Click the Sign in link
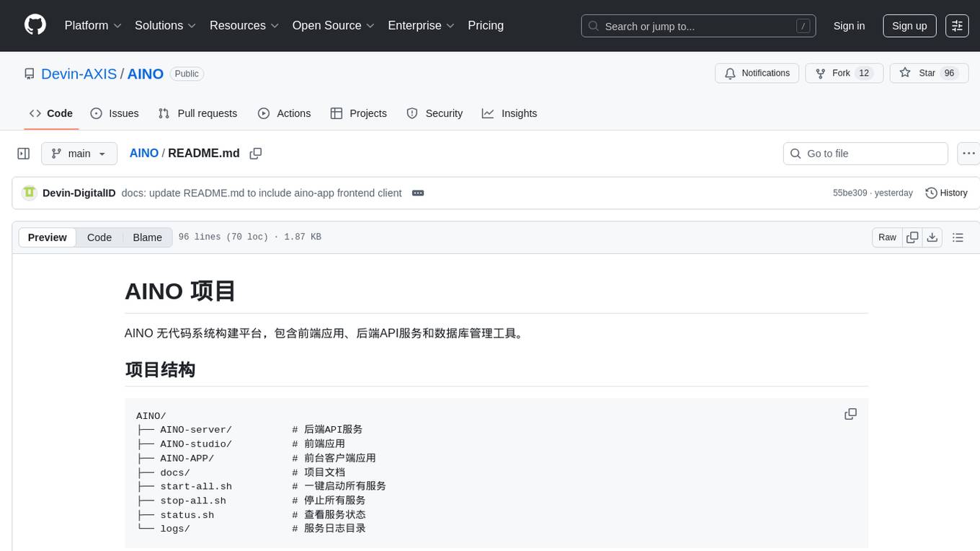 [849, 26]
